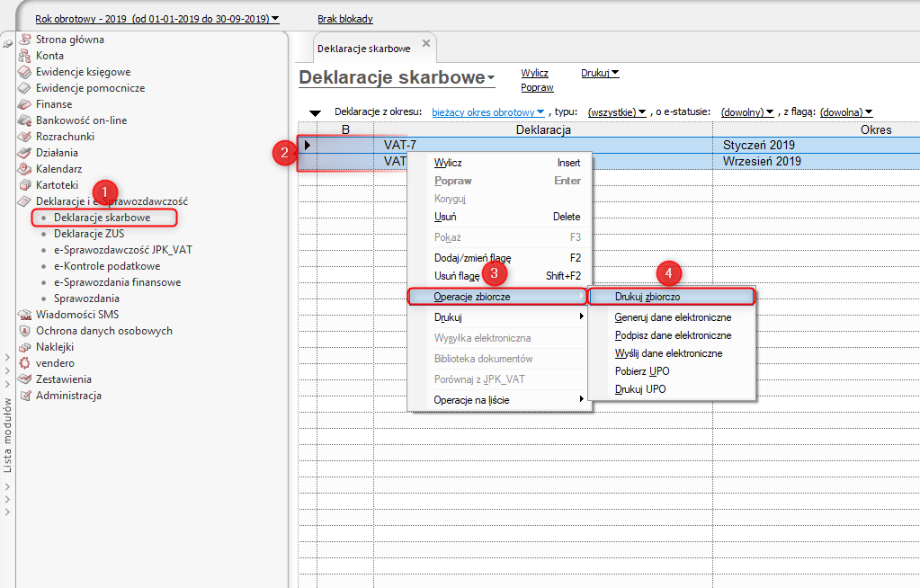Click the vendero module icon
The height and width of the screenshot is (588, 920).
coord(24,363)
